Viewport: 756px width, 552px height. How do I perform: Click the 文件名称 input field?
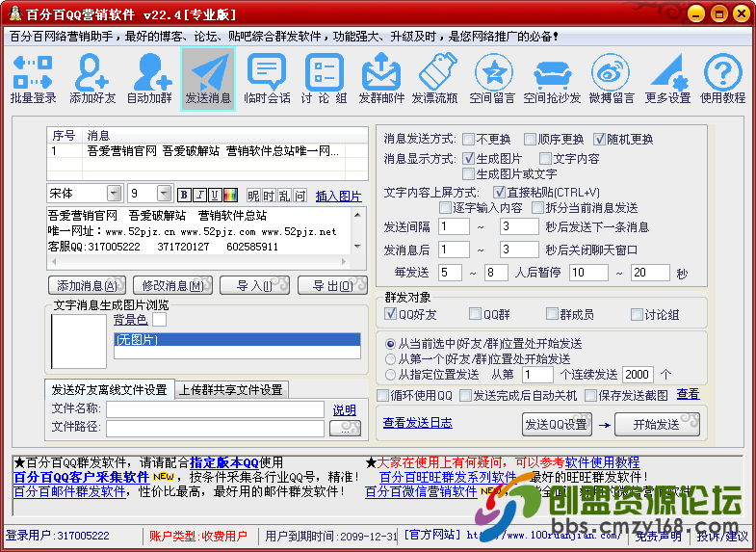(215, 409)
